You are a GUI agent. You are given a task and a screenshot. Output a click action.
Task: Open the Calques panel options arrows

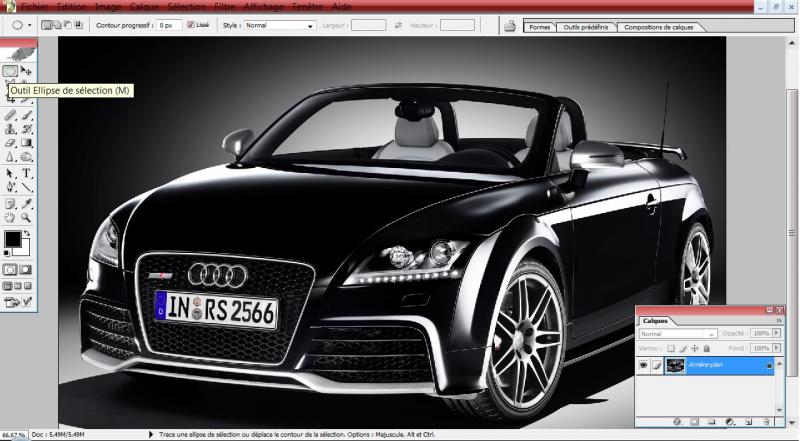coord(779,321)
